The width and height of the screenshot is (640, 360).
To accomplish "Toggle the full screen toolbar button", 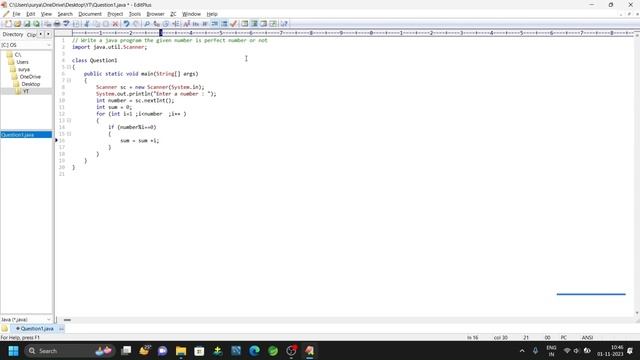I will (273, 24).
